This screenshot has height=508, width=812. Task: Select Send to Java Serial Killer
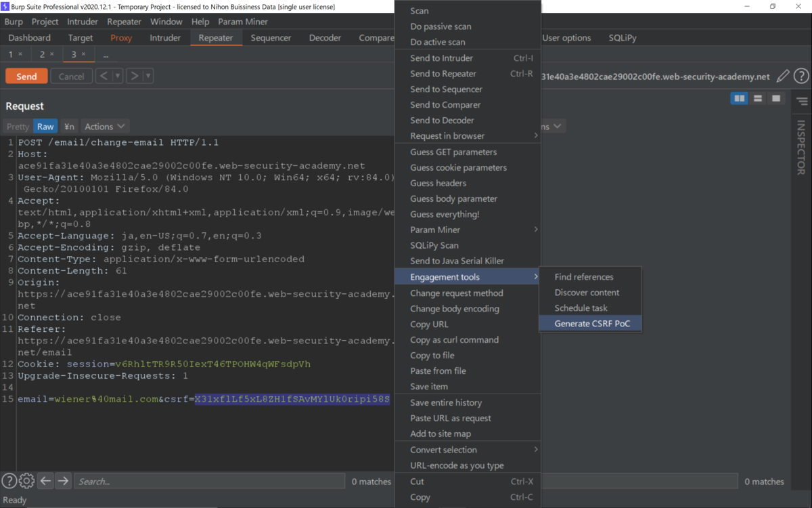click(x=468, y=261)
